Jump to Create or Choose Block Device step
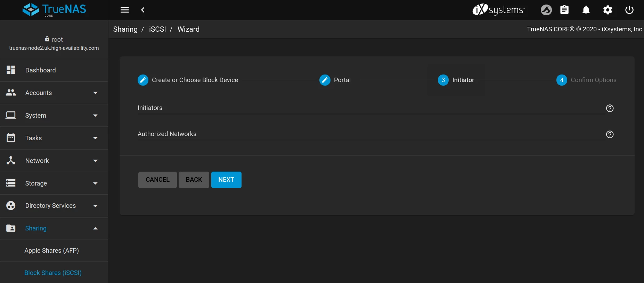The height and width of the screenshot is (283, 644). pyautogui.click(x=188, y=80)
